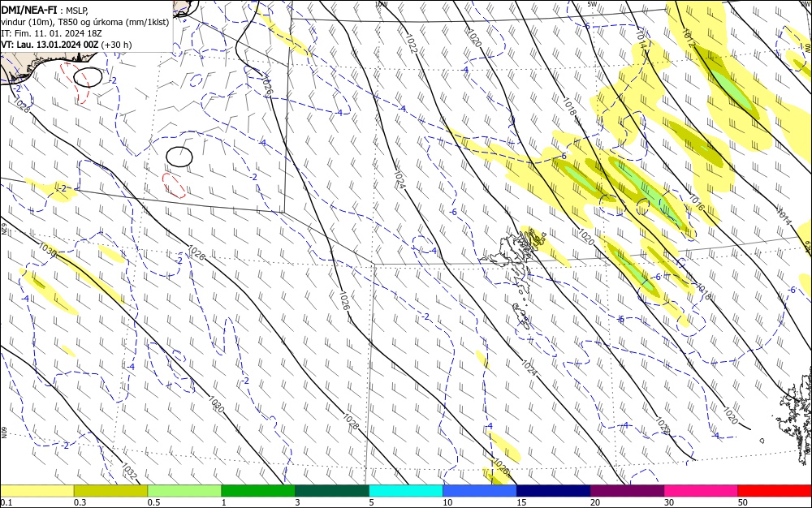Click the 0.1 legend scale value

click(x=6, y=502)
